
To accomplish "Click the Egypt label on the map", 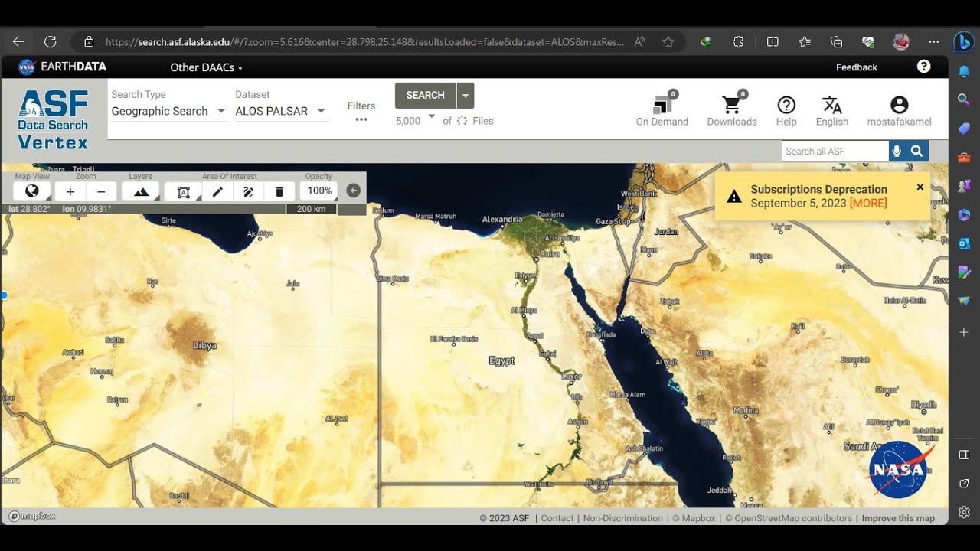I will [501, 360].
